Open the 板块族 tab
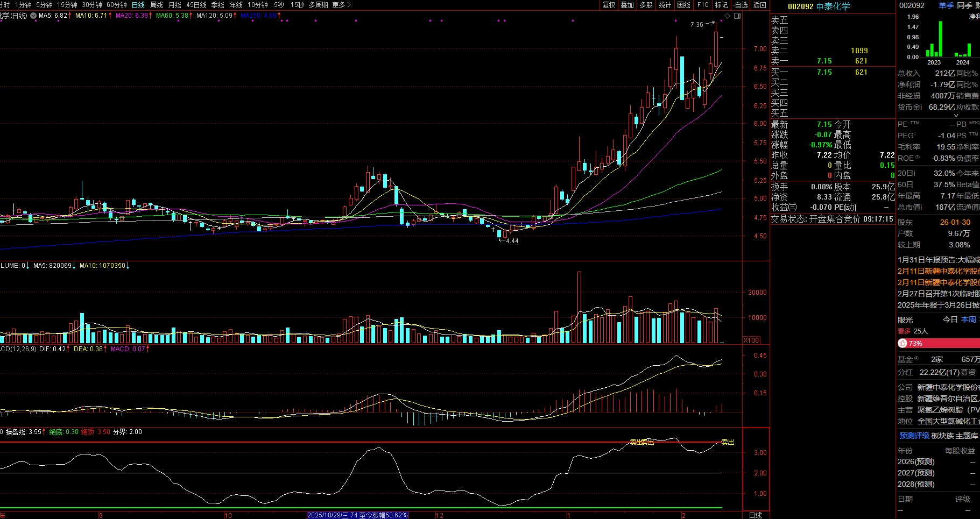This screenshot has width=980, height=519. 942,436
